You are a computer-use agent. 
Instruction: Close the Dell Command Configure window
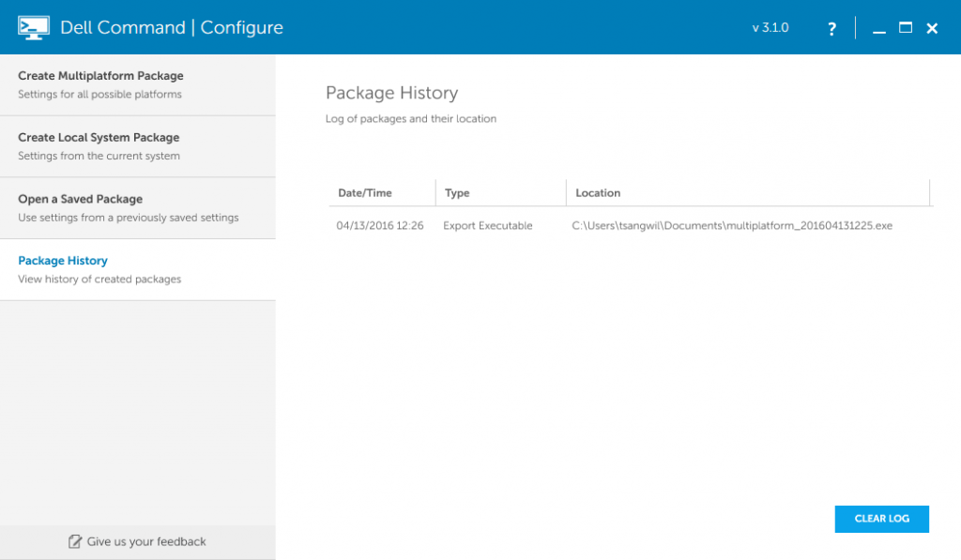(x=932, y=29)
